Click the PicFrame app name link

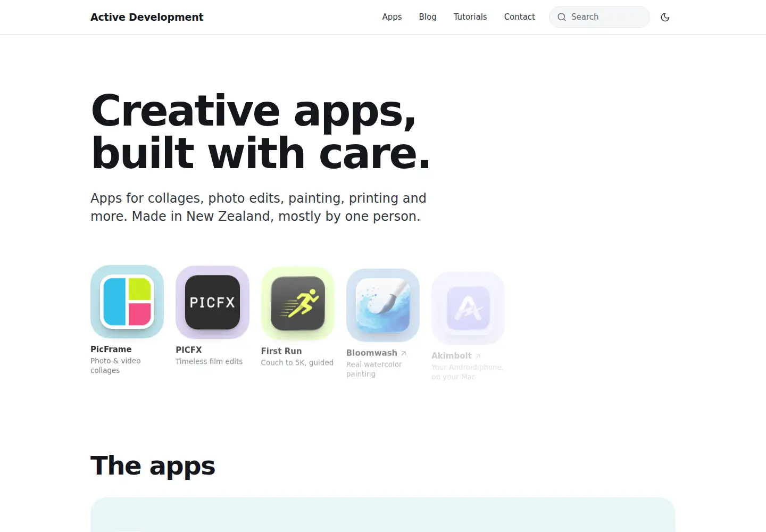coord(111,349)
